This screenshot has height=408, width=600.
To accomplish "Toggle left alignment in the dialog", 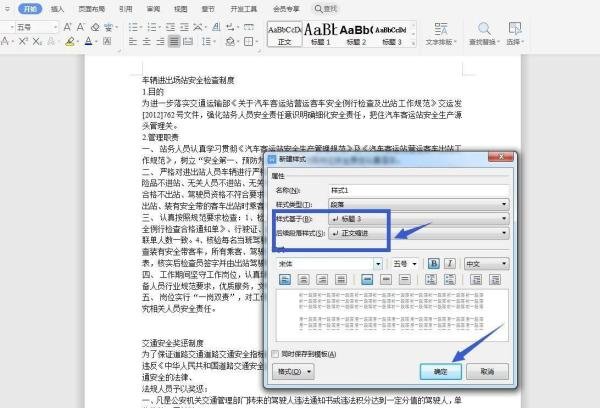I will (x=285, y=280).
